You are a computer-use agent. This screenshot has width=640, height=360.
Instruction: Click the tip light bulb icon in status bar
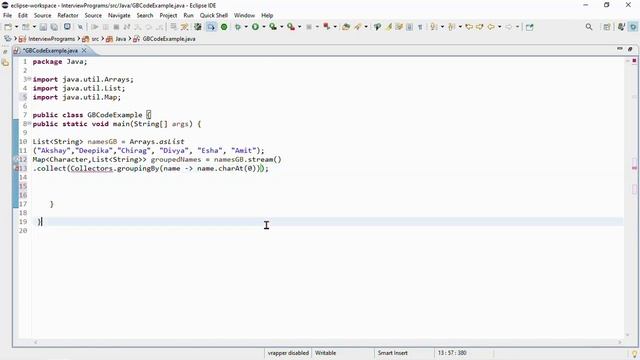point(634,353)
